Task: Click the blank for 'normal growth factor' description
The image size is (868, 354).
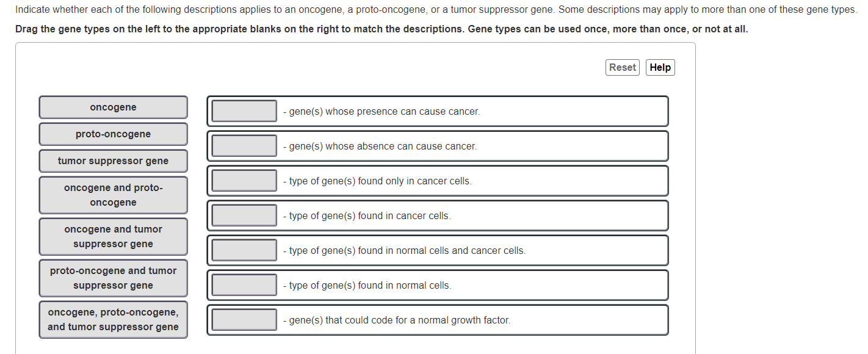Action: [244, 319]
